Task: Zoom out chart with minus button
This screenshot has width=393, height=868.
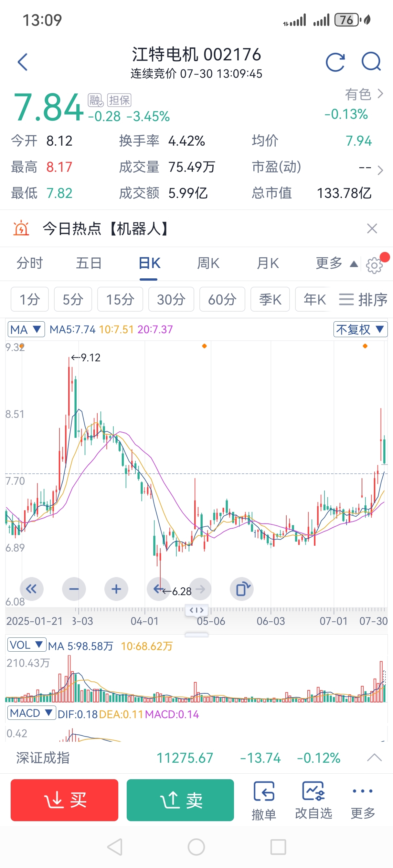Action: pos(74,589)
